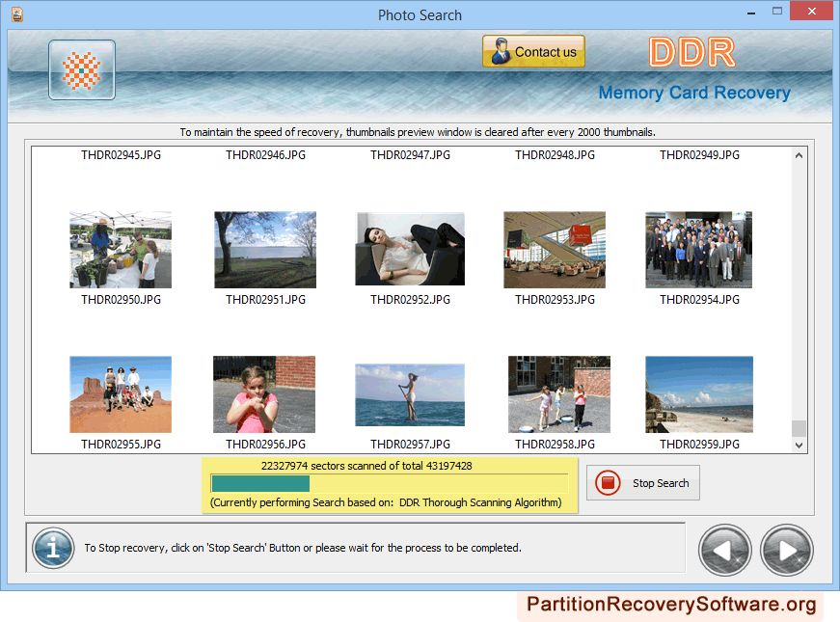
Task: Click the Stop Search button
Action: tap(643, 483)
